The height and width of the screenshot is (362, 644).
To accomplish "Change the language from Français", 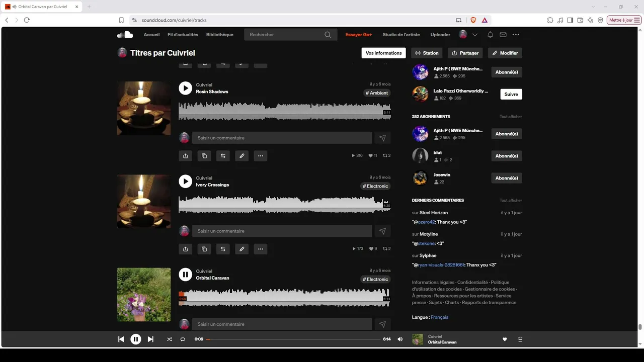I will point(439,317).
